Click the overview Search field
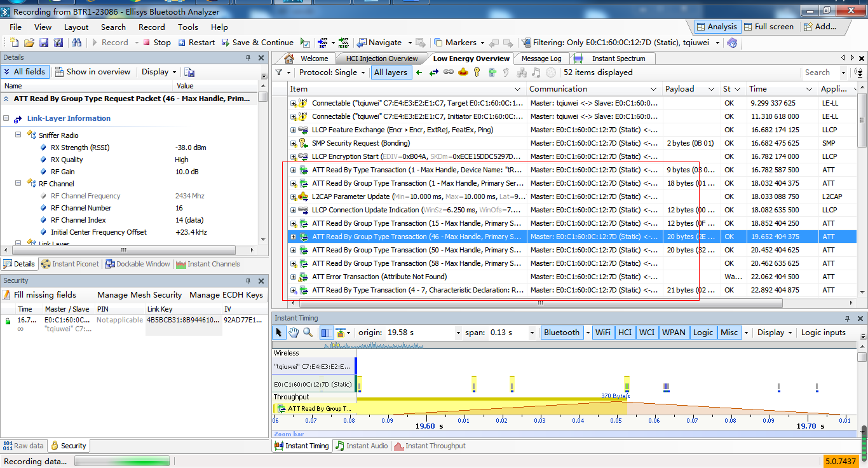The height and width of the screenshot is (468, 868). point(821,72)
